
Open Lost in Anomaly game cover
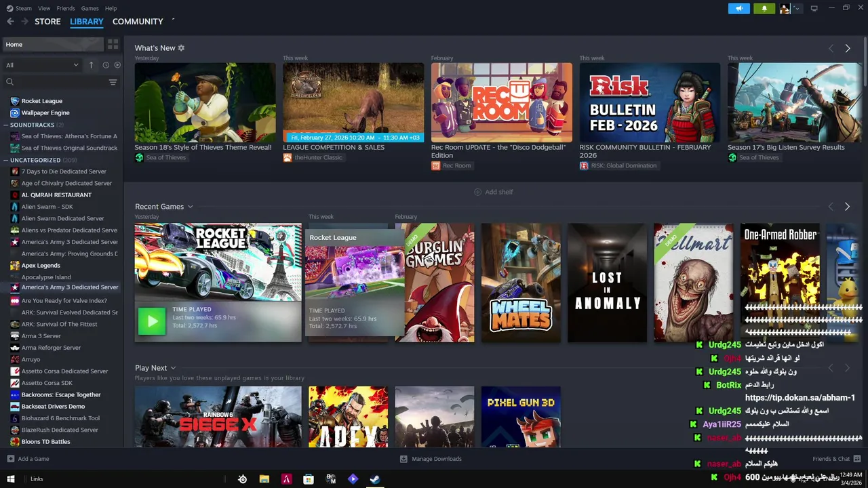pyautogui.click(x=607, y=283)
